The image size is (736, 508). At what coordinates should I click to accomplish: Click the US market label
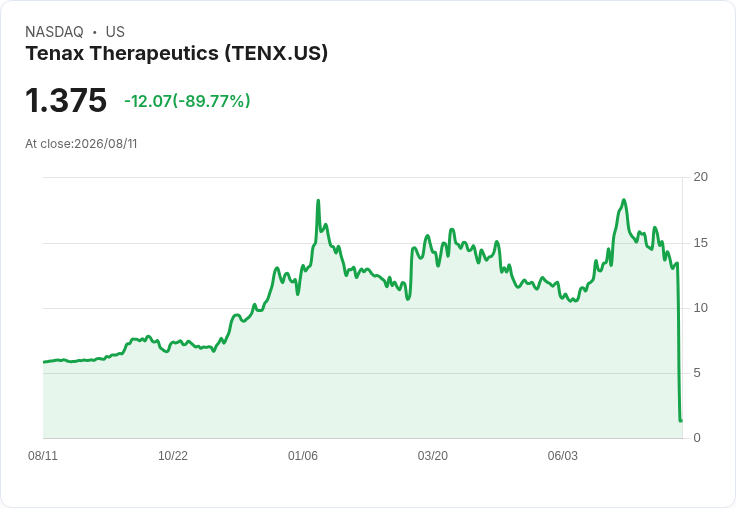coord(115,32)
